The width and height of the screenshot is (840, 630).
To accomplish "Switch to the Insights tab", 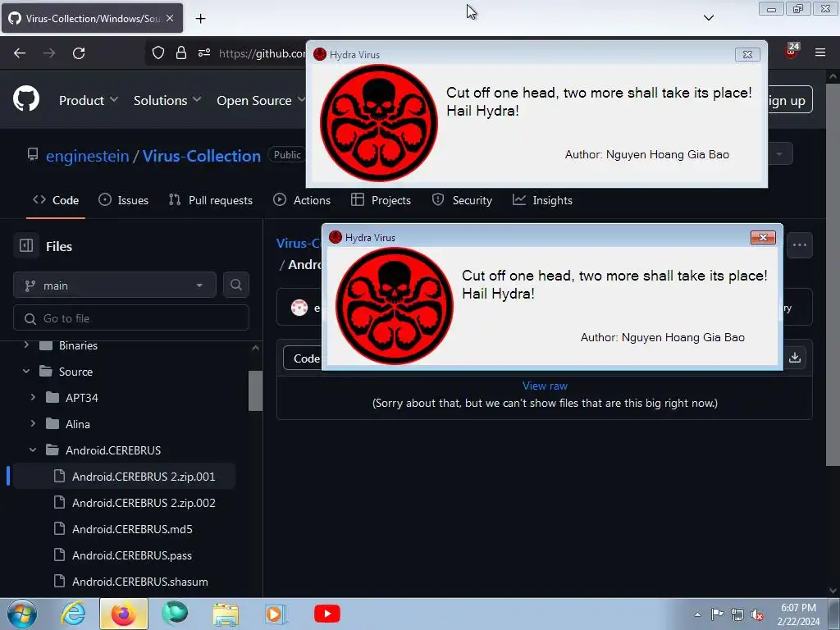I will [543, 200].
